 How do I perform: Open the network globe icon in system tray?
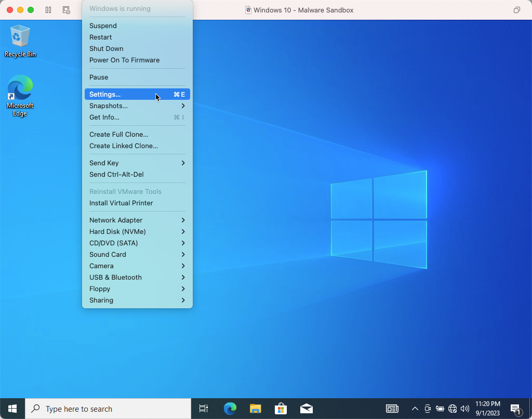[452, 409]
